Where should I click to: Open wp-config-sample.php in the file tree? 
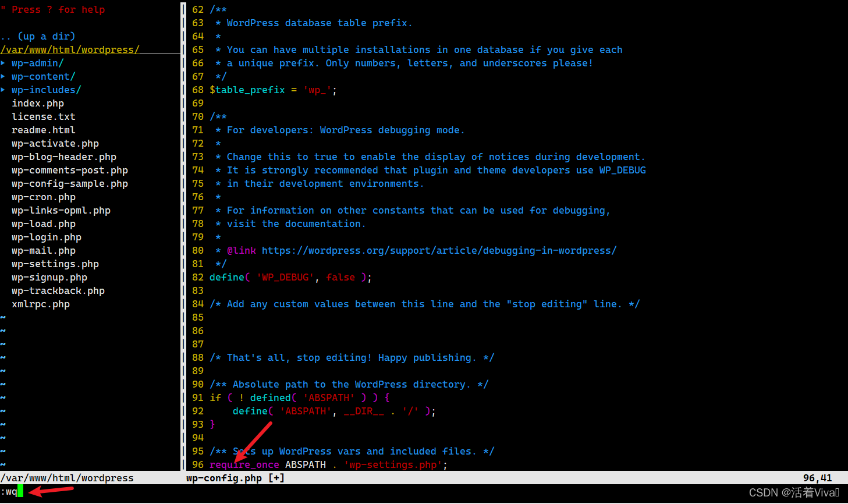click(70, 183)
